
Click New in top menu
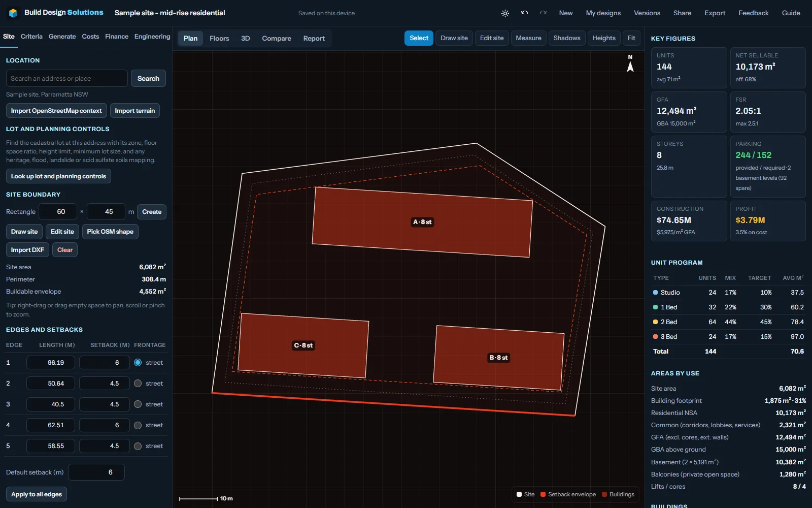pos(566,13)
